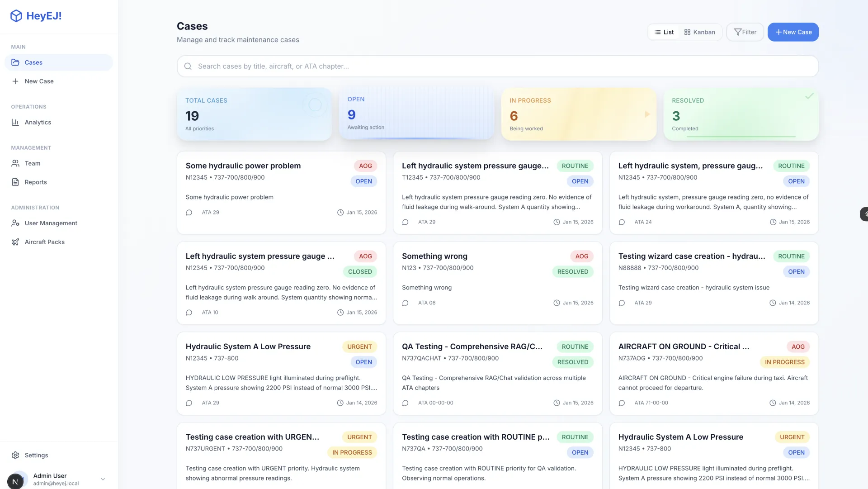Switch to Kanban view
868x489 pixels.
(699, 32)
